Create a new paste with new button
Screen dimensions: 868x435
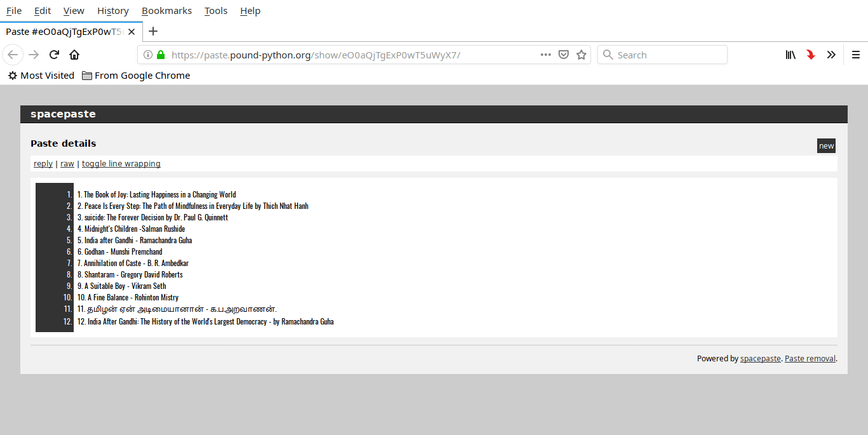(826, 146)
